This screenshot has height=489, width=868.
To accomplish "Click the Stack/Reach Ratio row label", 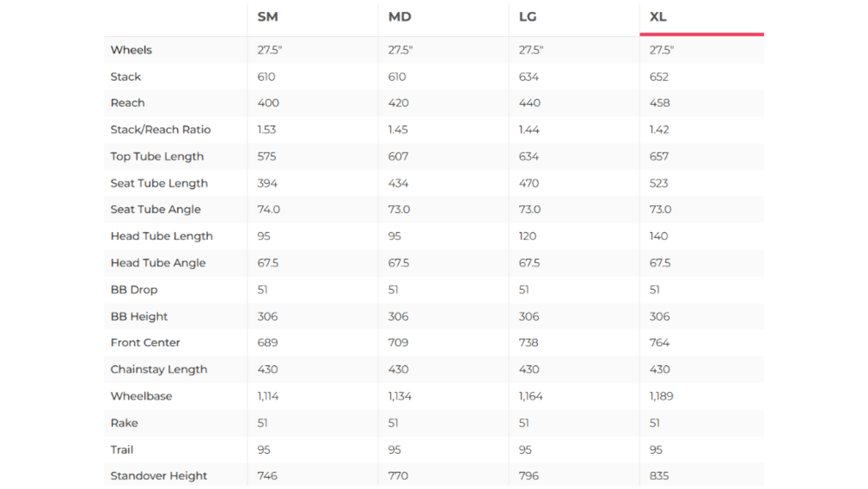I will [160, 129].
